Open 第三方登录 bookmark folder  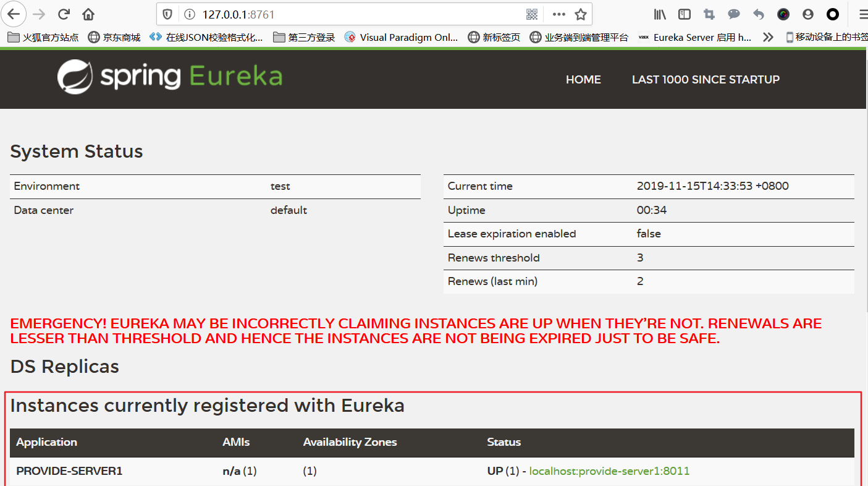[x=304, y=37]
